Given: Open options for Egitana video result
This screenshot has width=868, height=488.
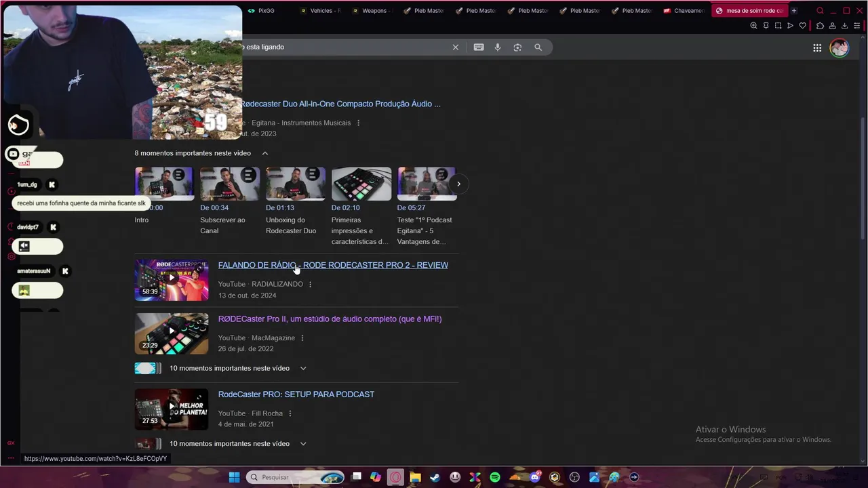Looking at the screenshot, I should click(358, 123).
